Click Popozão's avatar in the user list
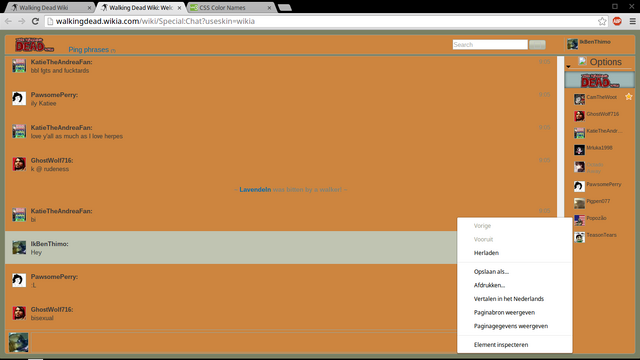 pyautogui.click(x=579, y=220)
